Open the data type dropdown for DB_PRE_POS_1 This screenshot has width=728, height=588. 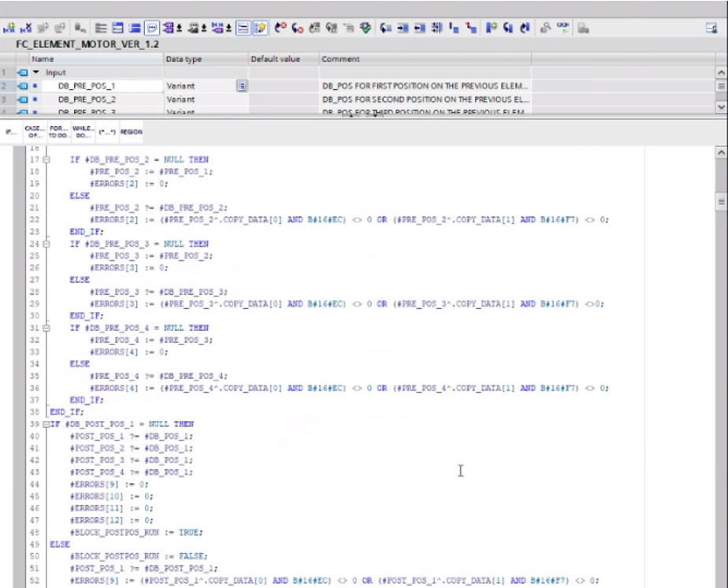242,86
